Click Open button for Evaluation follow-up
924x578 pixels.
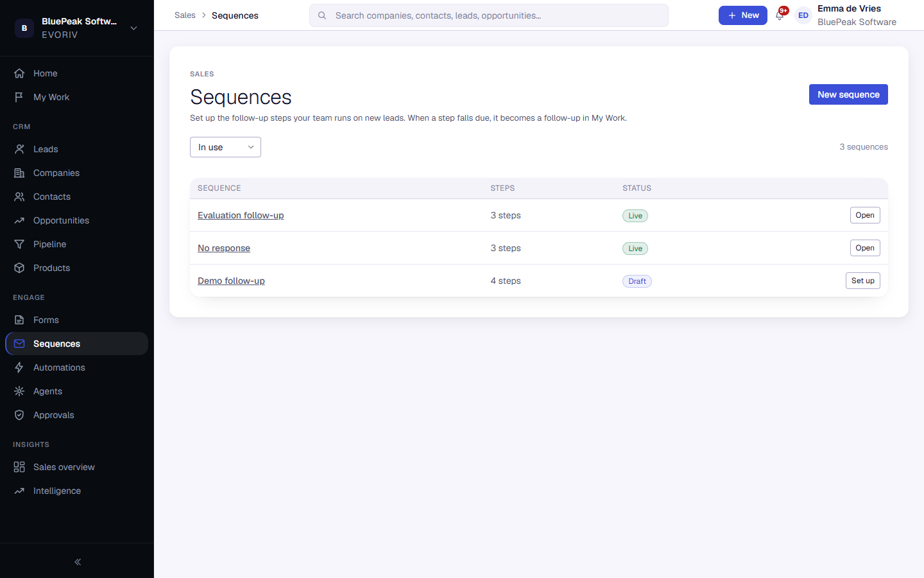[865, 215]
